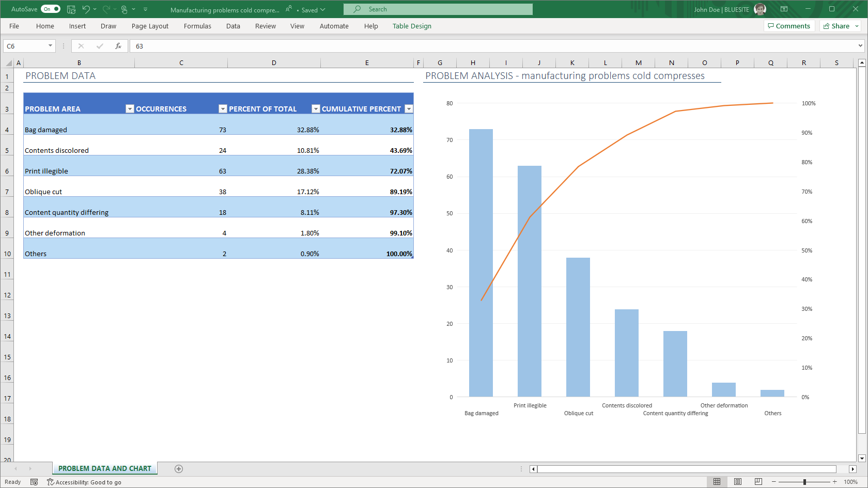Click the horizontal scrollbar right arrow
Image resolution: width=868 pixels, height=488 pixels.
[x=853, y=469]
